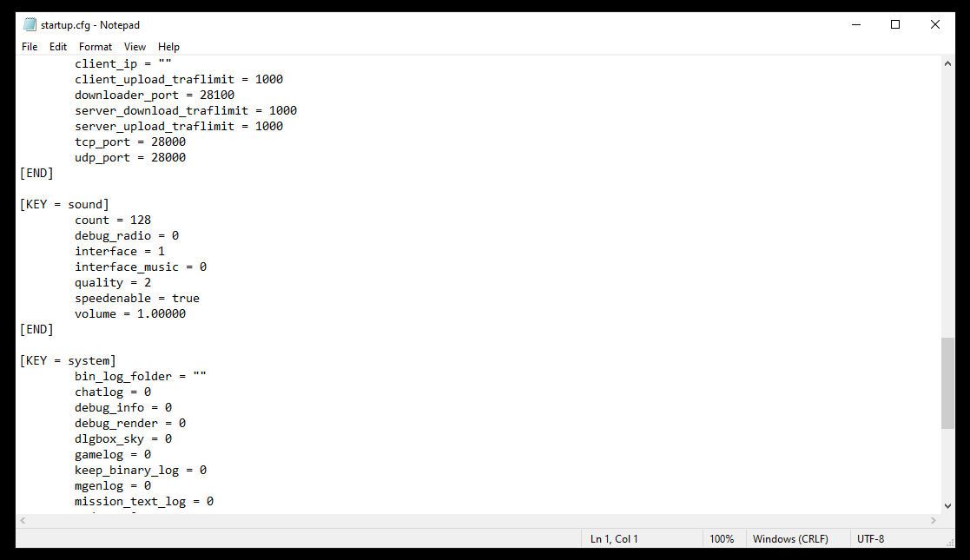Place cursor on the [KEY = sound] line
Viewport: 970px width, 560px height.
(64, 204)
